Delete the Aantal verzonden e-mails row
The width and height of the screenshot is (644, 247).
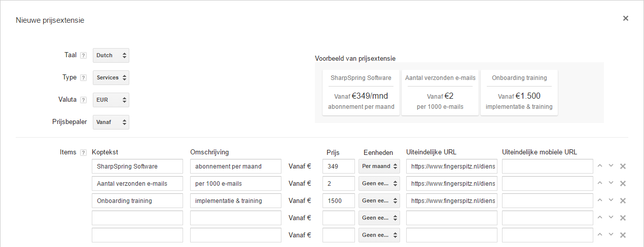coord(623,183)
